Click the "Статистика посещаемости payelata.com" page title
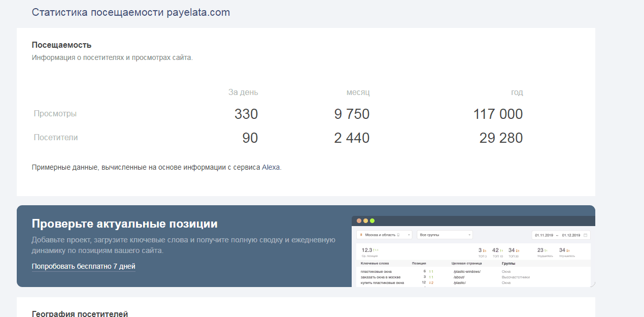The image size is (644, 317). tap(131, 12)
